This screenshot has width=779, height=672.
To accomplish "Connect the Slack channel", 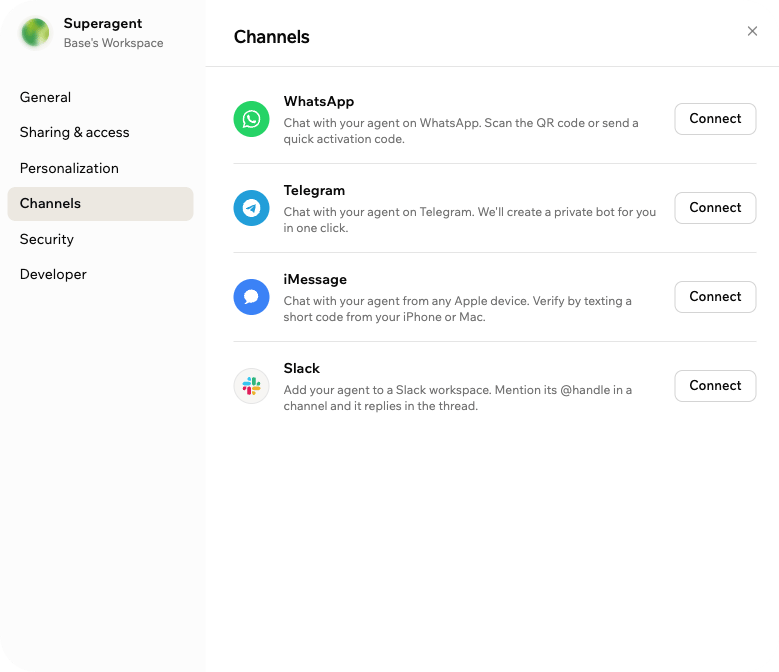I will [x=715, y=385].
